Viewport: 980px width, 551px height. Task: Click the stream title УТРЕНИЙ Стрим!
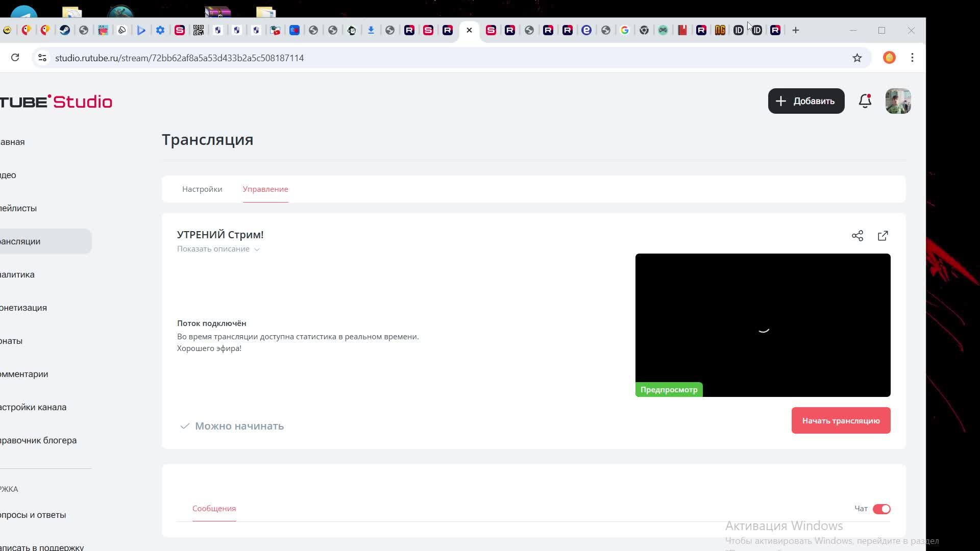220,235
